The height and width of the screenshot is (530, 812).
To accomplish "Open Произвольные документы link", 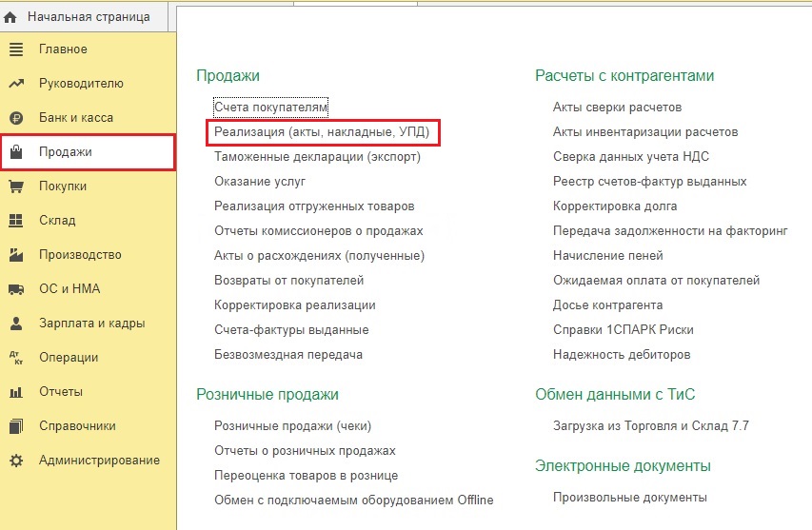I will 630,498.
